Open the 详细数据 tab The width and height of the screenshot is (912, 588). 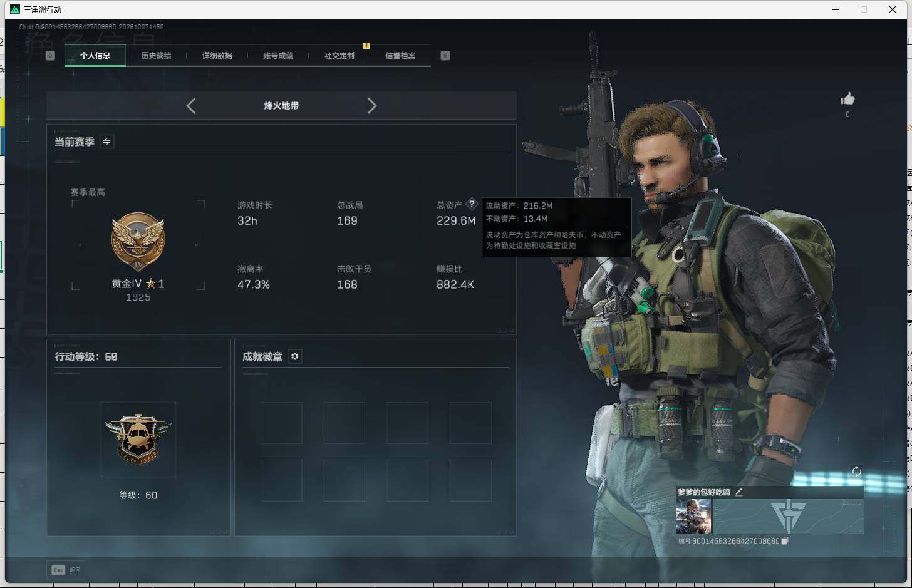coord(217,56)
